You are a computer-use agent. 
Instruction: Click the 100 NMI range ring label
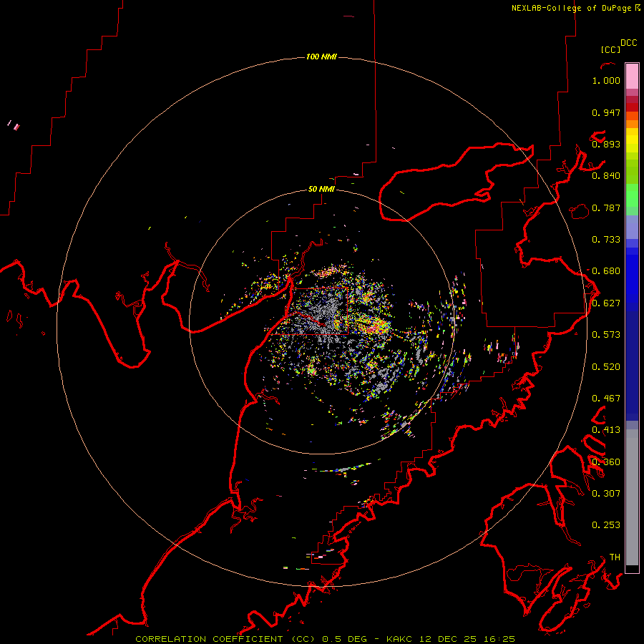(321, 57)
